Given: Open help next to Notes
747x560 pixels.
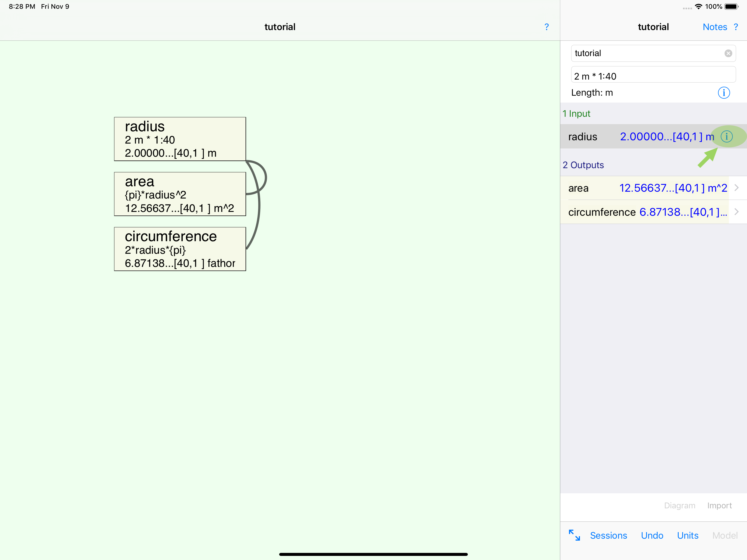Looking at the screenshot, I should tap(736, 27).
